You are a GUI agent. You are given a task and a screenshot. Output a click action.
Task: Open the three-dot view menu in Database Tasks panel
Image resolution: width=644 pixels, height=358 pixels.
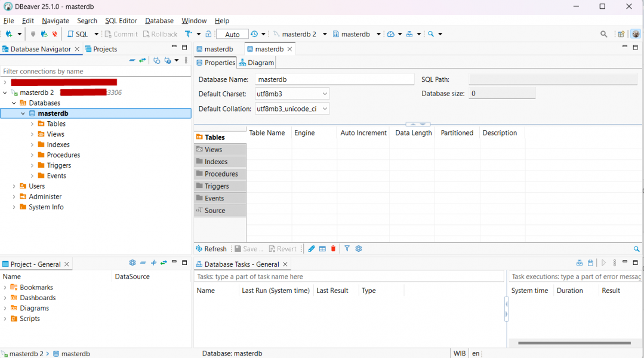(x=614, y=263)
